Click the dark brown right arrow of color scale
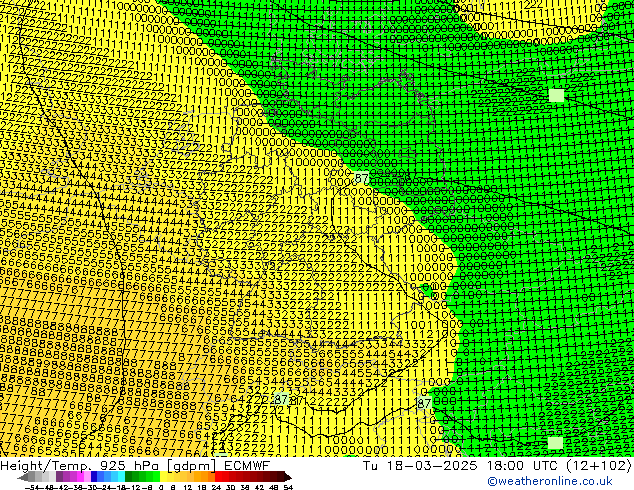The height and width of the screenshot is (490, 634). pyautogui.click(x=288, y=477)
